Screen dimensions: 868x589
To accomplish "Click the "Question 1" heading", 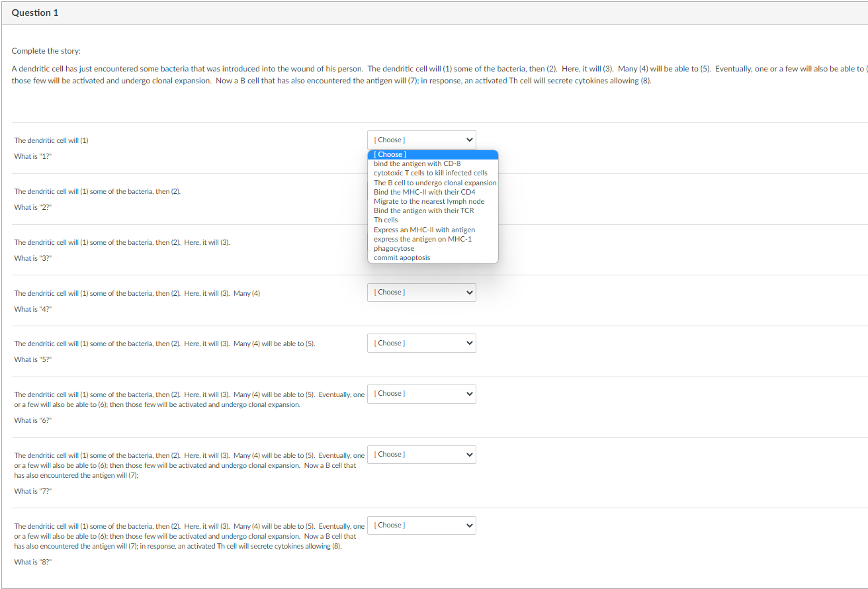I will point(35,13).
